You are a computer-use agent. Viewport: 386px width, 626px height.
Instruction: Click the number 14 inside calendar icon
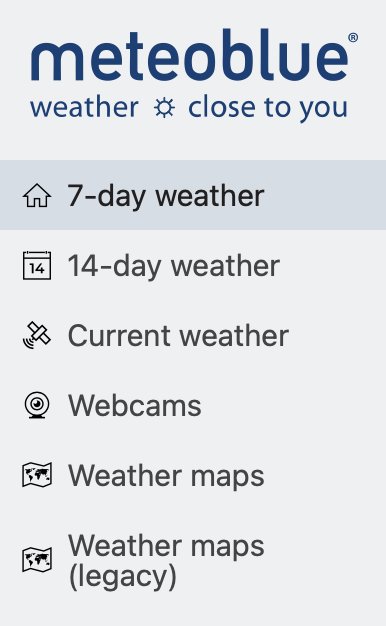(37, 269)
